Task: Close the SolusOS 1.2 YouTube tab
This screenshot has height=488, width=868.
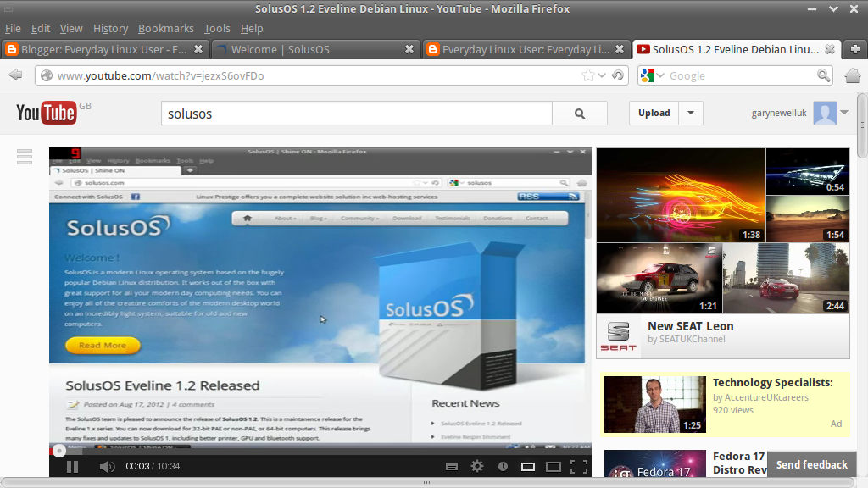Action: [830, 49]
